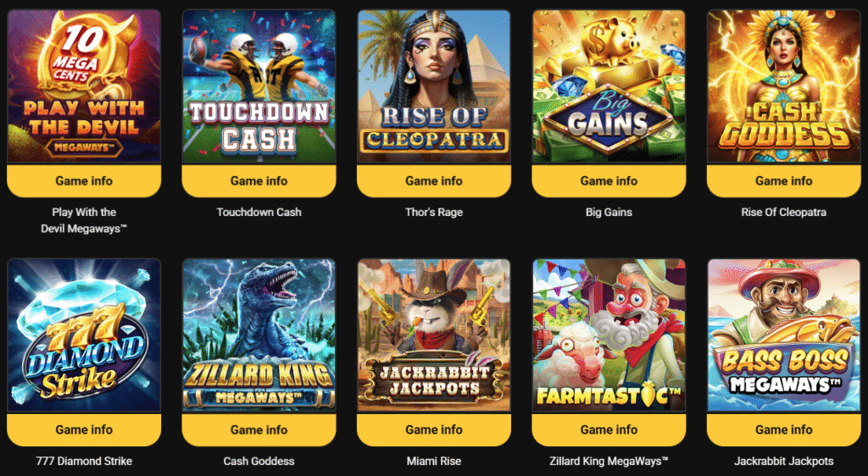Viewport: 868px width, 476px height.
Task: Click the Jackrabbit Jackpots cowboy rabbit artwork
Action: pos(434,335)
